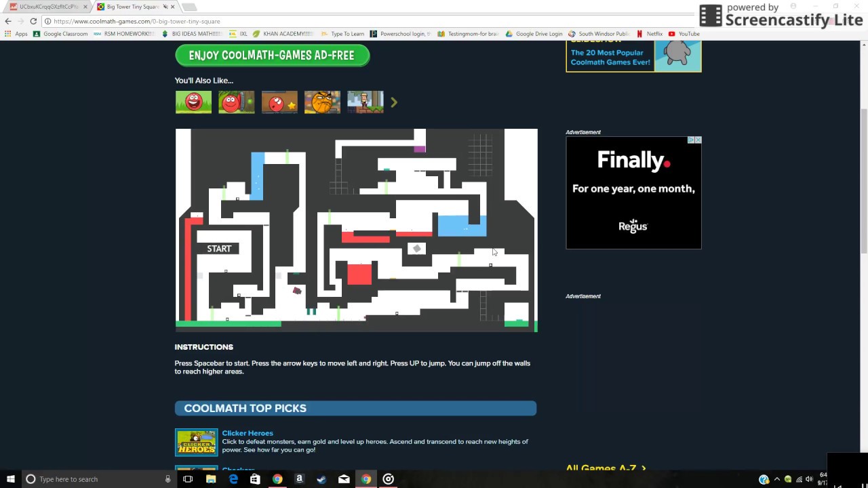Close the UCbxuKCrqq tab
Image resolution: width=868 pixels, height=488 pixels.
click(x=85, y=7)
